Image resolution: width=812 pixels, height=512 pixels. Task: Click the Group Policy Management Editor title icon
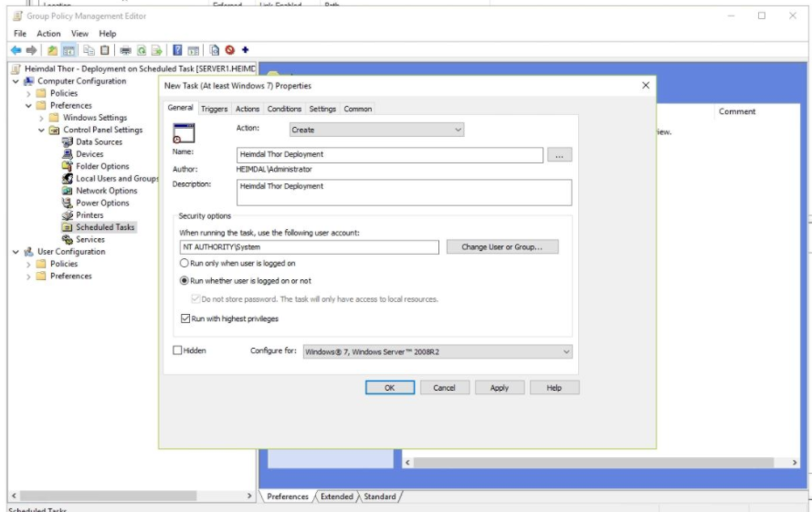click(17, 16)
